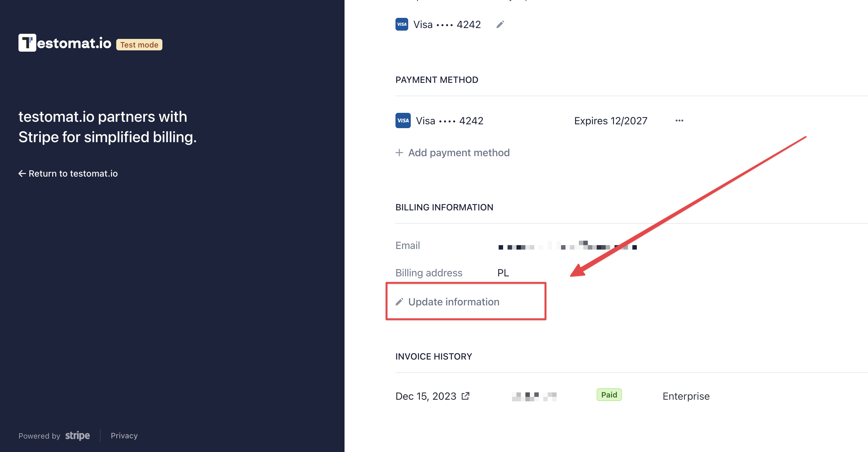Click the Dec 15, 2023 invoice date
Viewport: 868px width, 452px height.
(x=426, y=396)
